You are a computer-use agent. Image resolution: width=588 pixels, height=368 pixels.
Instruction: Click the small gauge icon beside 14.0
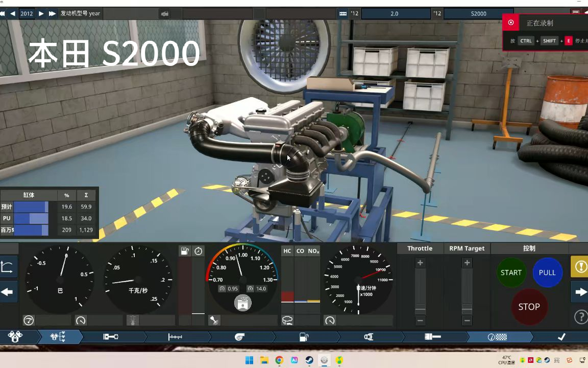[250, 289]
